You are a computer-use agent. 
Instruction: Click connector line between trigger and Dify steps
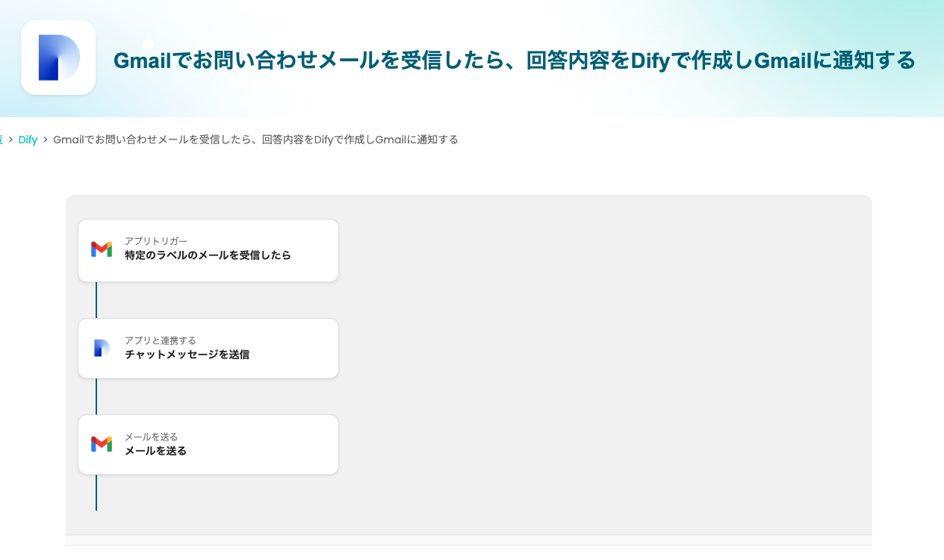(96, 300)
